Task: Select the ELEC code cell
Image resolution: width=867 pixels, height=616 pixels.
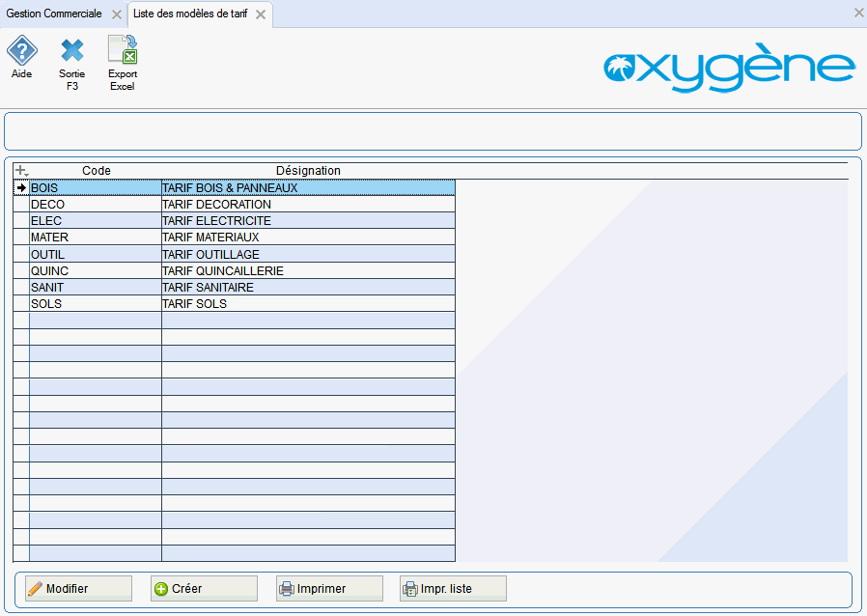Action: point(96,221)
